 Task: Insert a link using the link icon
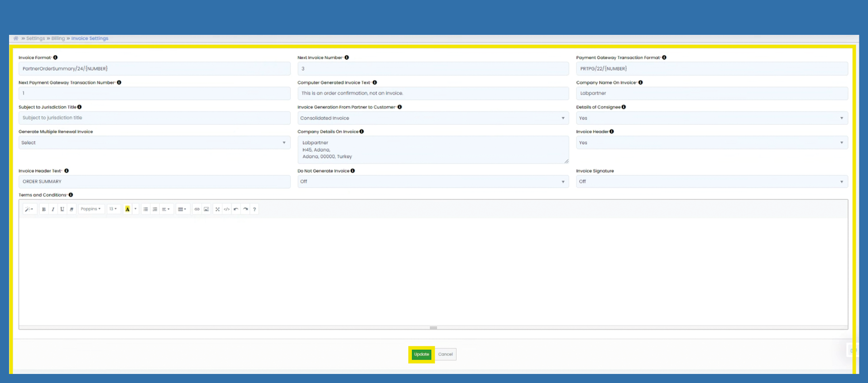pos(197,209)
